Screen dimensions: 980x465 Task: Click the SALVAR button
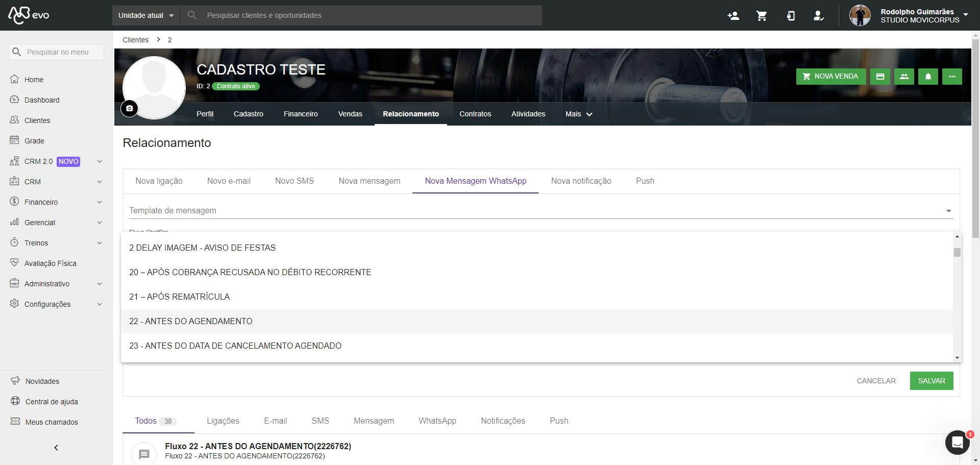[932, 381]
